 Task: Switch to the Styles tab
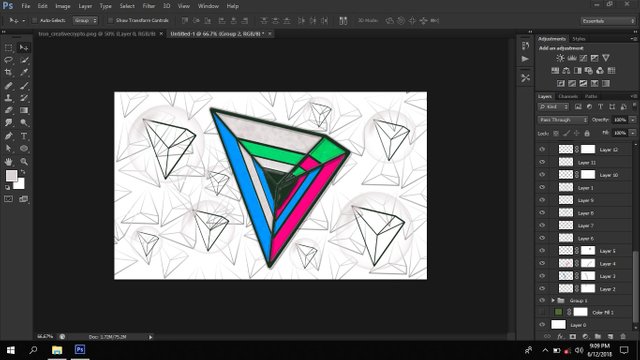578,39
